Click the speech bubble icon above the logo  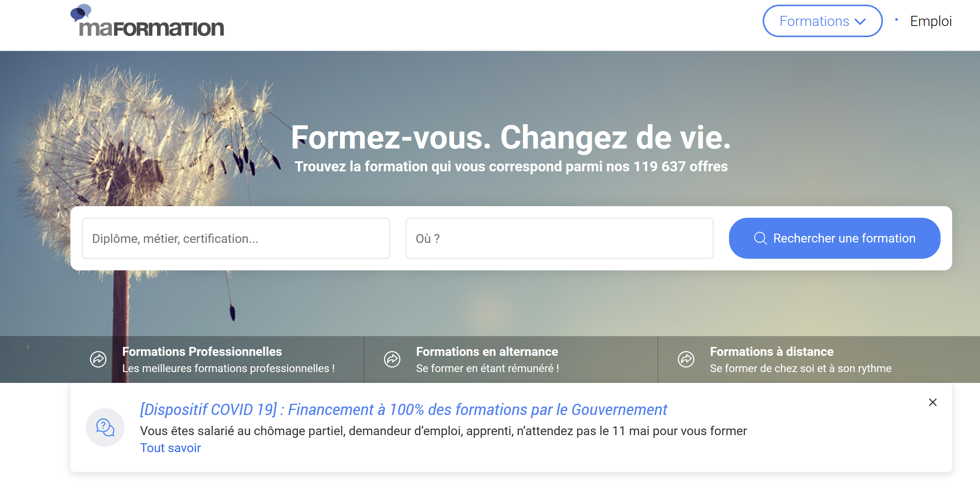(80, 12)
